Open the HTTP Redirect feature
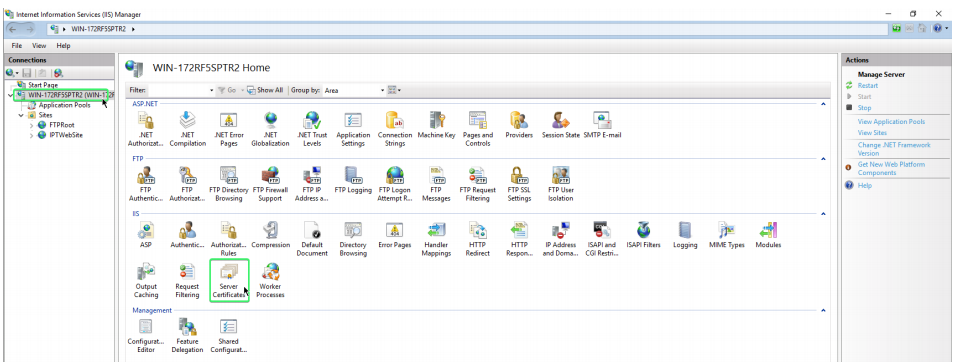 [478, 239]
